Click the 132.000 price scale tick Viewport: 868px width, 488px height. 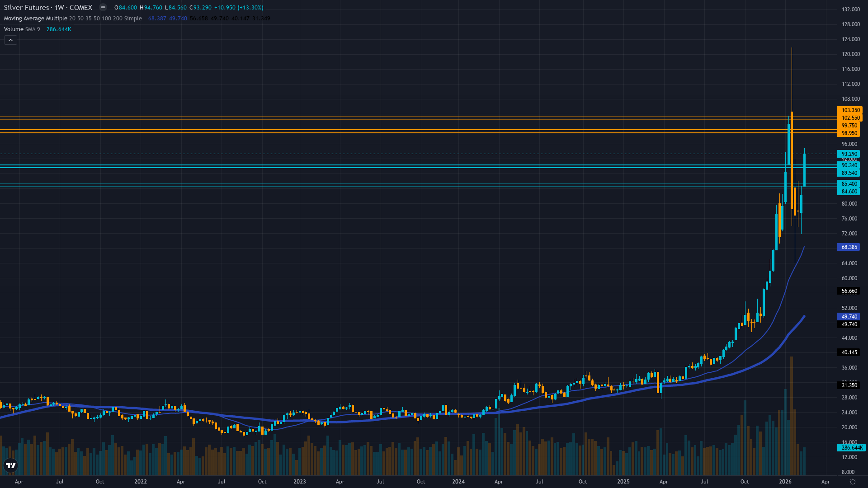pyautogui.click(x=850, y=9)
